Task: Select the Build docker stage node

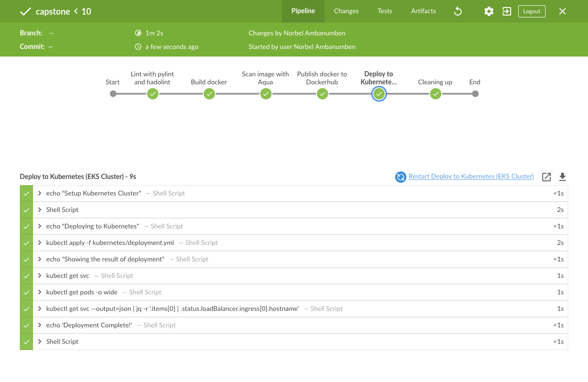Action: (x=209, y=94)
